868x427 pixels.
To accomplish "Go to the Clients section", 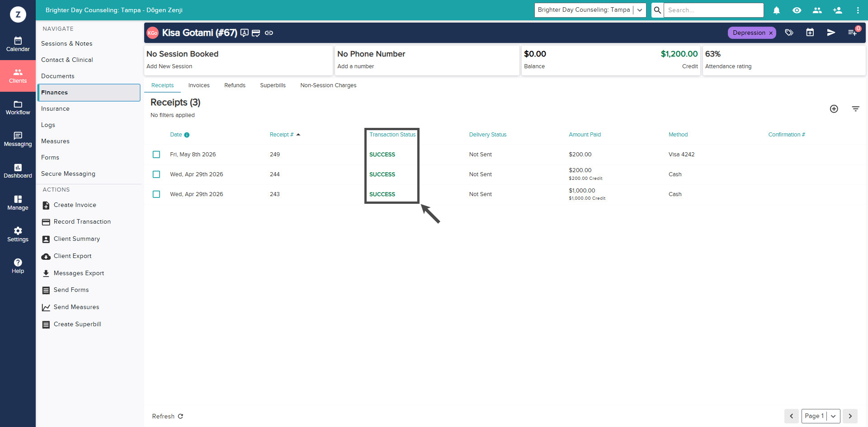I will [x=18, y=76].
